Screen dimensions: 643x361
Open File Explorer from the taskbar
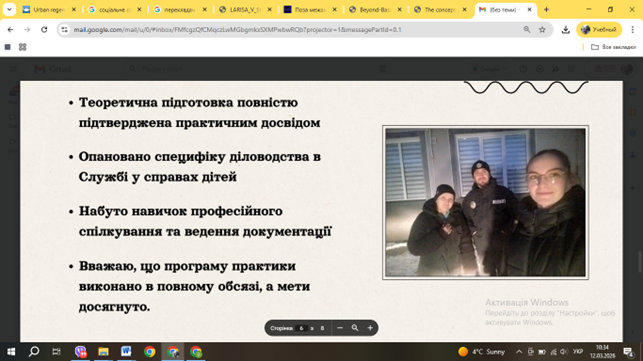103,352
